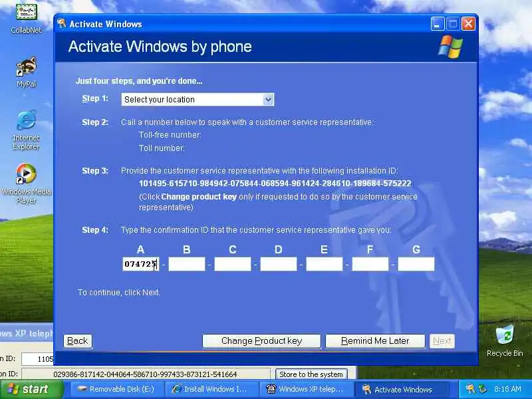This screenshot has height=399, width=532.
Task: Click the installation ID number text
Action: tap(275, 184)
